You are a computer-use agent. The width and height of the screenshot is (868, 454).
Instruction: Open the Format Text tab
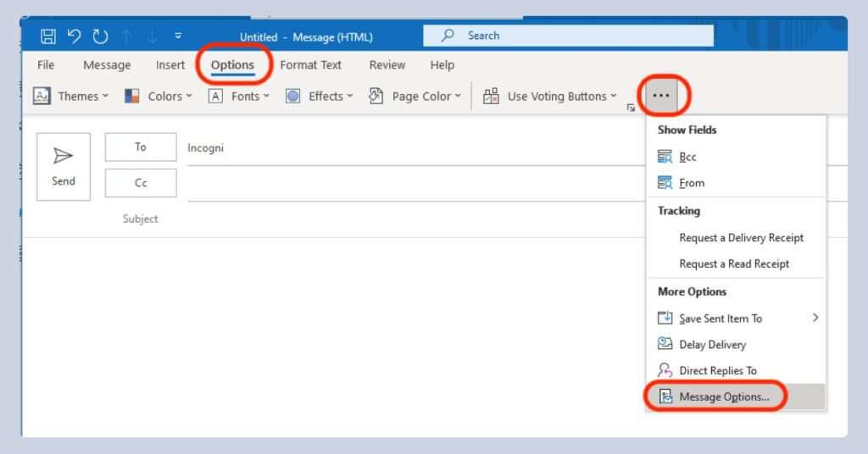click(311, 65)
